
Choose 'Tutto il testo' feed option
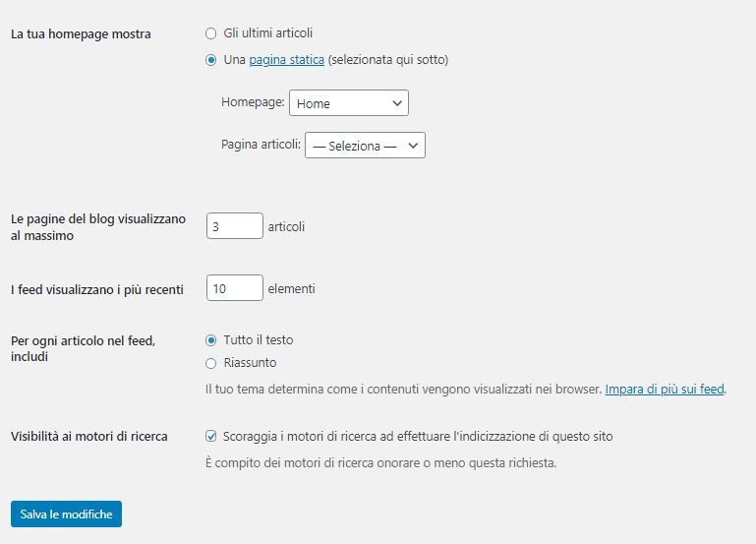tap(210, 340)
